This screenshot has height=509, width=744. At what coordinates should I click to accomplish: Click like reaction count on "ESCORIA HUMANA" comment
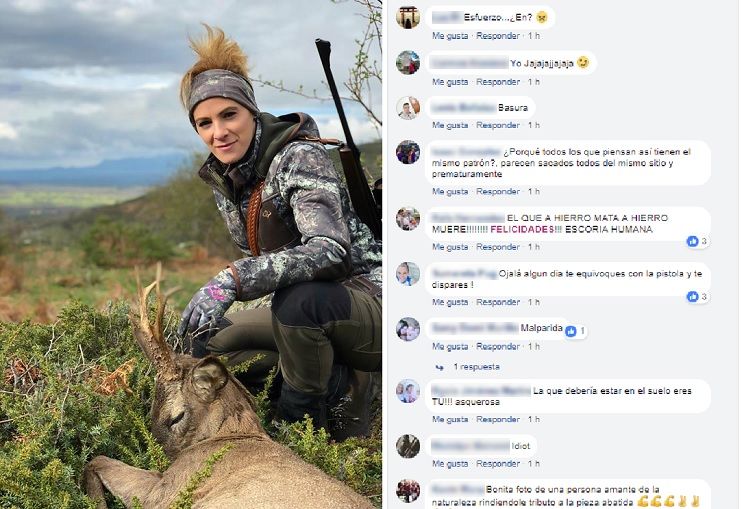(x=698, y=241)
